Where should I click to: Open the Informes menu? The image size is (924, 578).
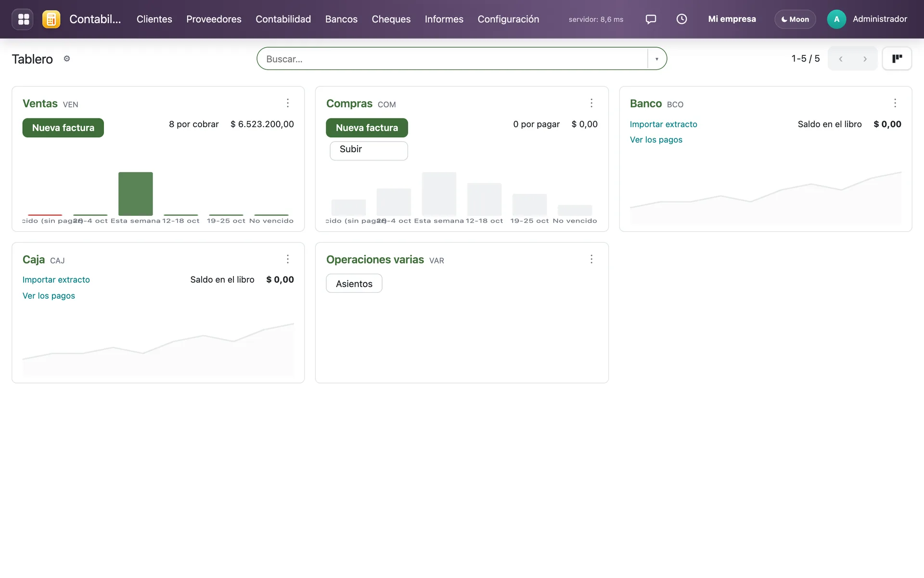pos(444,19)
